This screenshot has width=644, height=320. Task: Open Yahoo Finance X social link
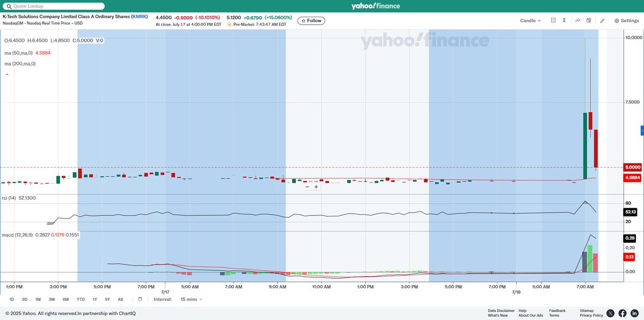tap(611, 313)
